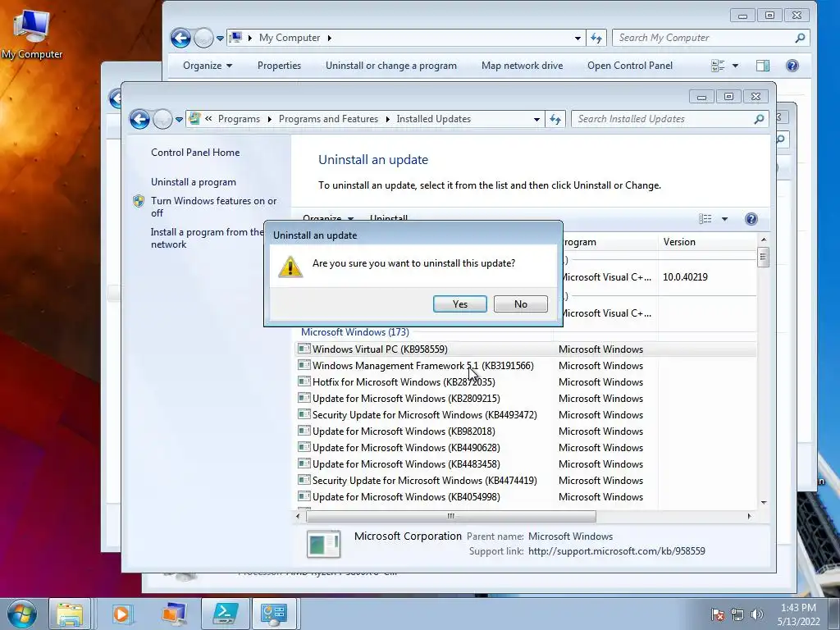
Task: Refresh My Computer window address bar
Action: pos(596,38)
